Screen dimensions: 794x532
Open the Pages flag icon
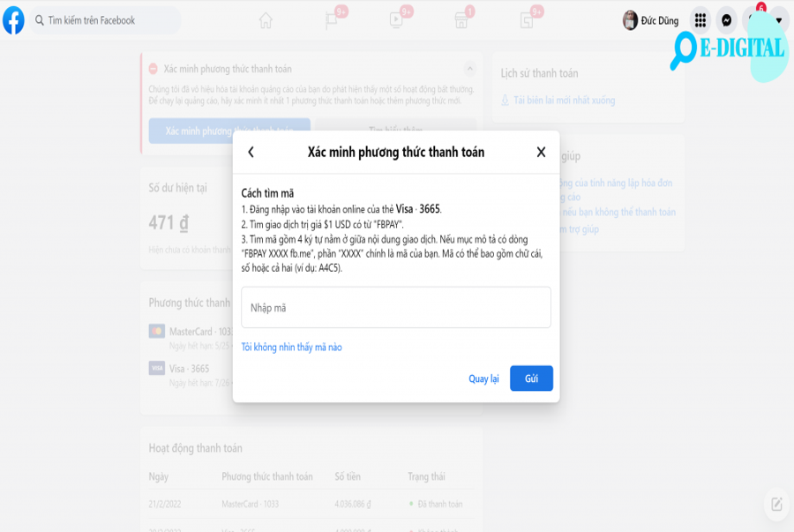331,21
